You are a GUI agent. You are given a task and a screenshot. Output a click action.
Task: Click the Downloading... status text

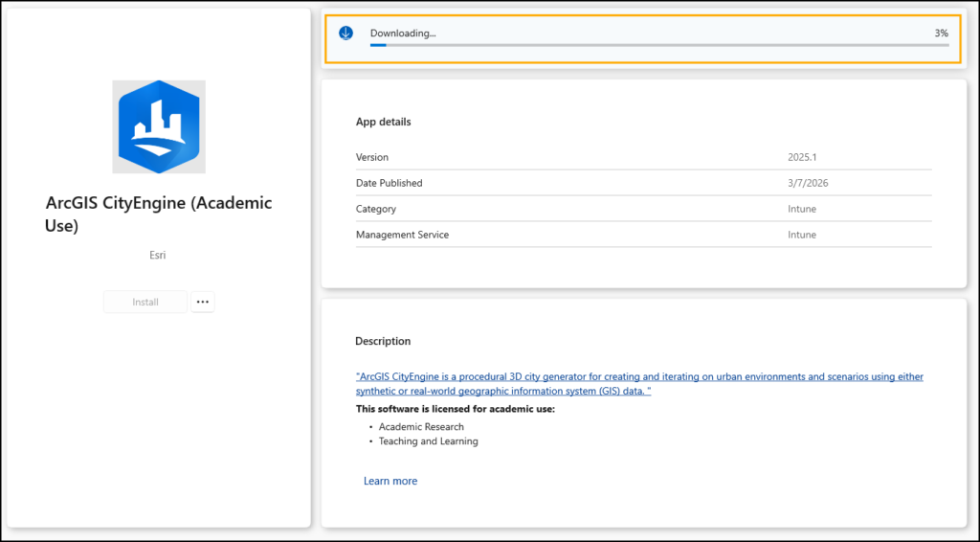403,34
